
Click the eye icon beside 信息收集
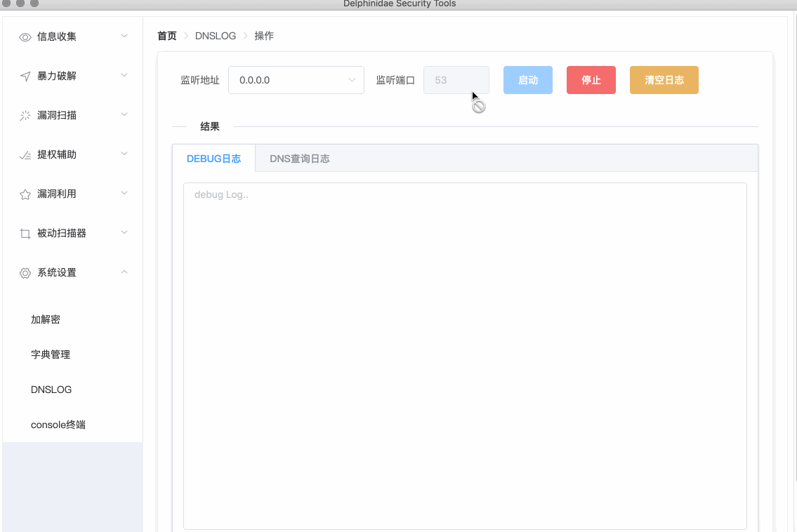25,37
